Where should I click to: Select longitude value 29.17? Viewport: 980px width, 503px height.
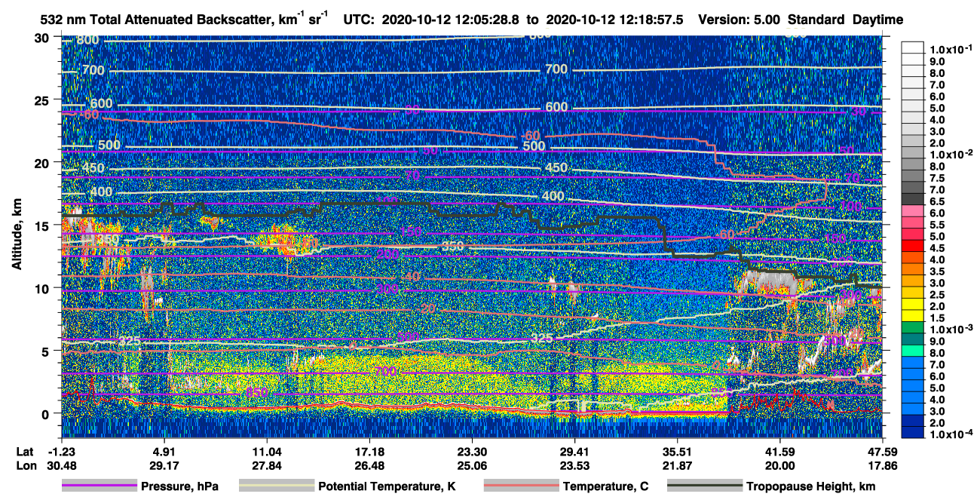(164, 465)
